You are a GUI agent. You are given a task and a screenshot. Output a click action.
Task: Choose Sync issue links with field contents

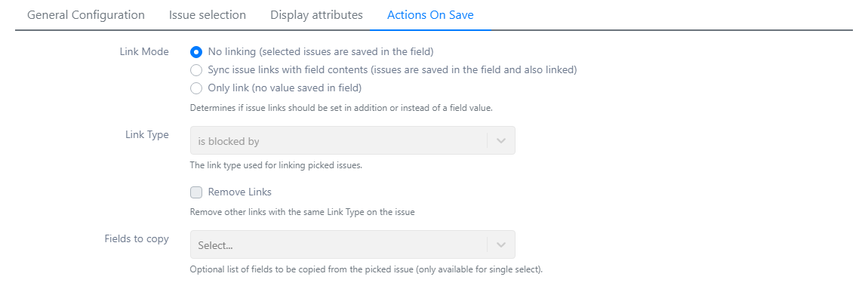(196, 70)
